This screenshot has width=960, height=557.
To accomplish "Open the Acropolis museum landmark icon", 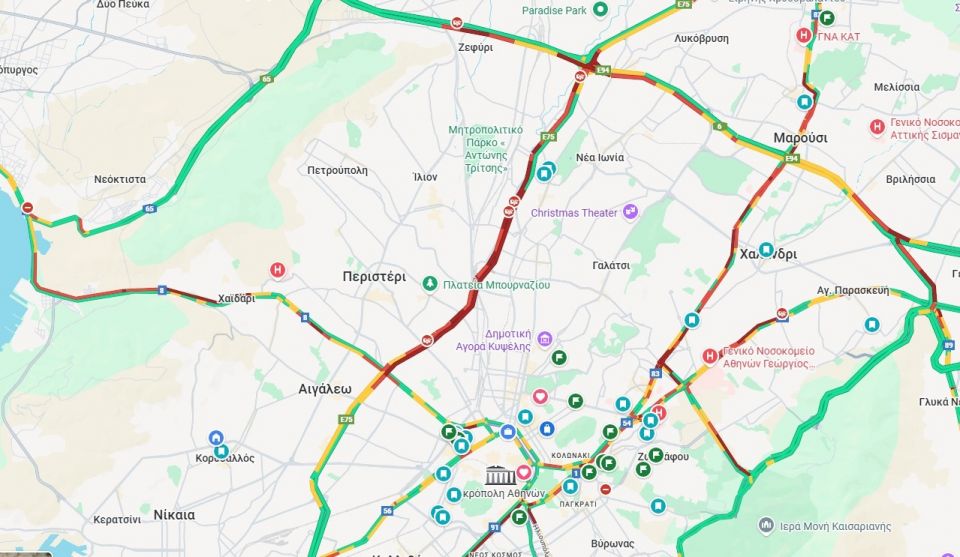I will tap(500, 474).
